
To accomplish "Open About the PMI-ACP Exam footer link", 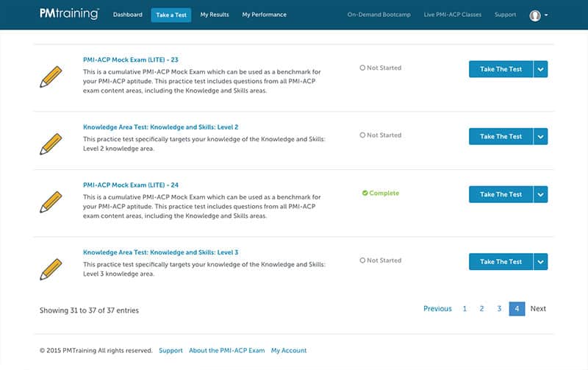I will tap(226, 351).
